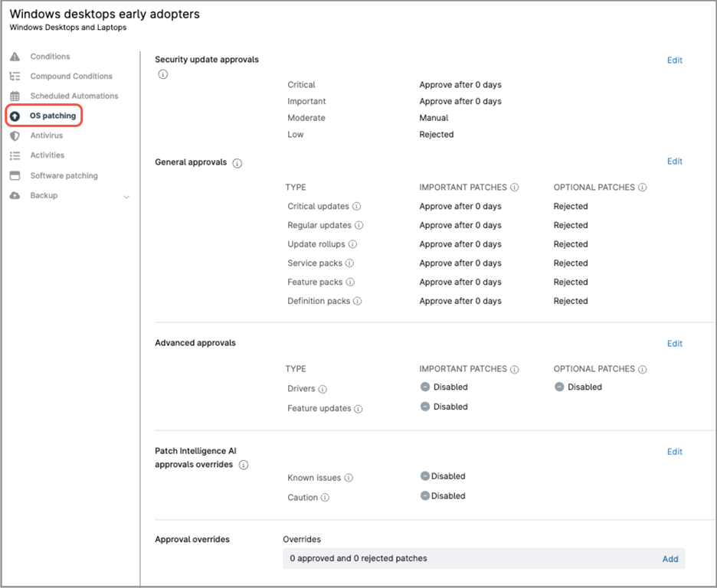Image resolution: width=717 pixels, height=588 pixels.
Task: Click the Add button for approval overrides
Action: (x=670, y=559)
